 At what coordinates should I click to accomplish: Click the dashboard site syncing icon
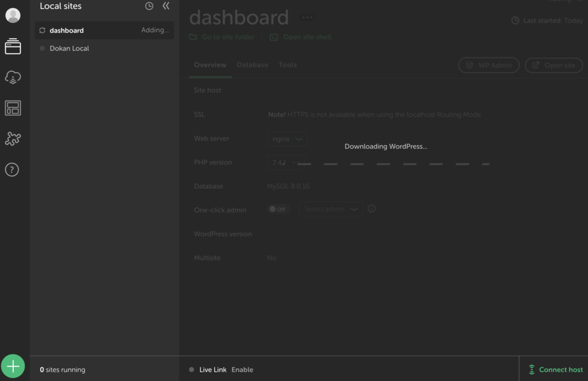[42, 30]
